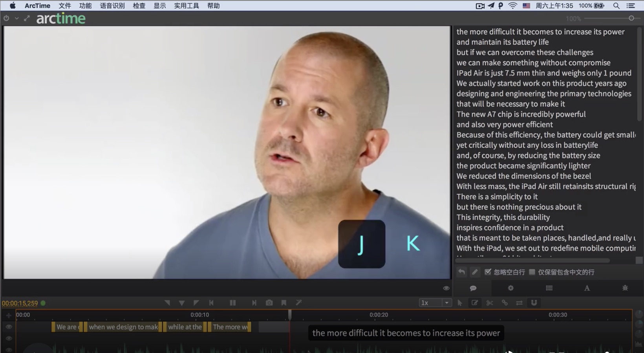
Task: Switch to the font style A tab
Action: (587, 288)
